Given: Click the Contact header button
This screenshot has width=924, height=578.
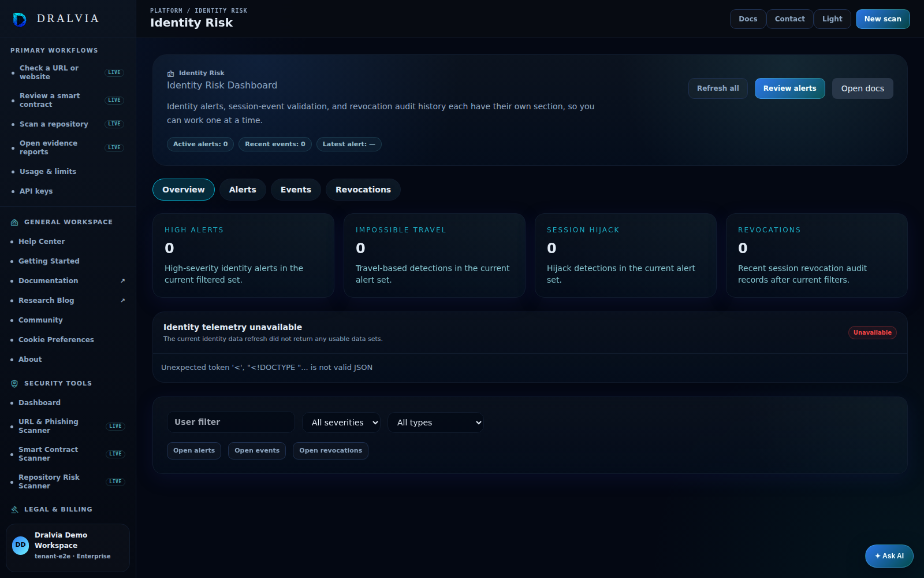Looking at the screenshot, I should coord(789,19).
